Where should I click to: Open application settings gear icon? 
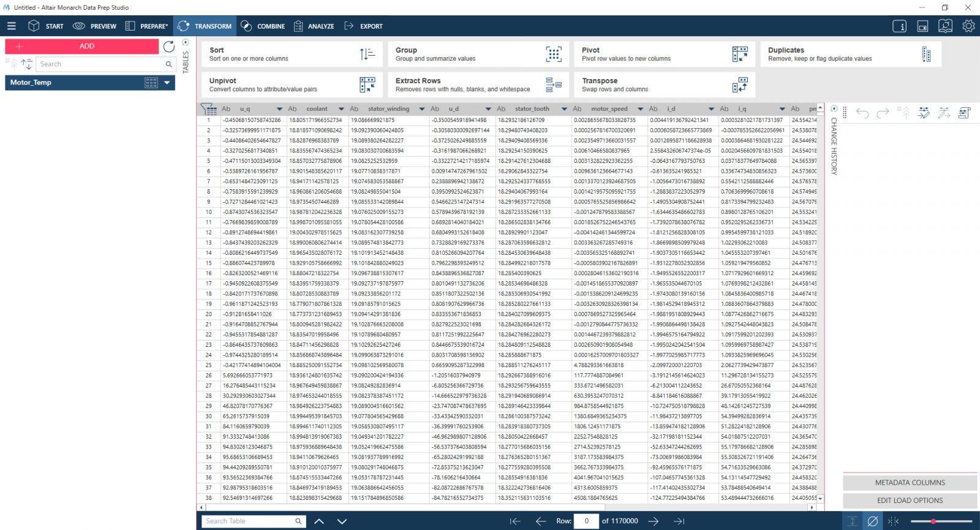pyautogui.click(x=968, y=26)
